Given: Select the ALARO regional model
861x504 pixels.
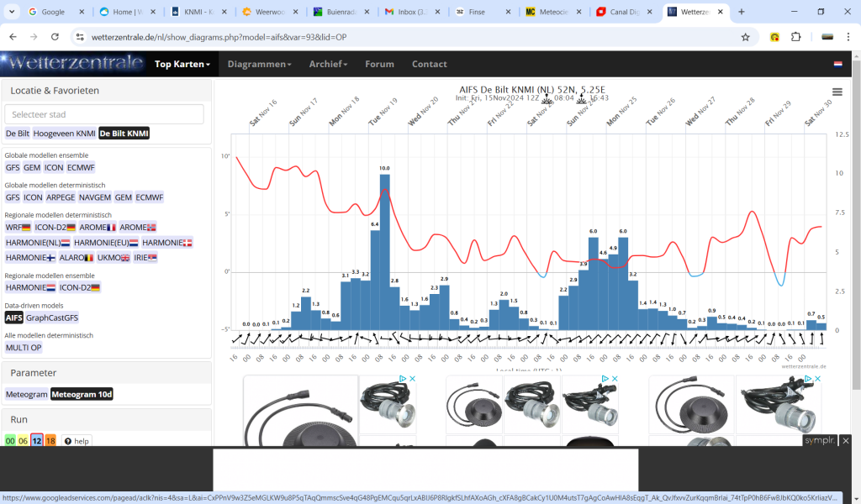Looking at the screenshot, I should 76,257.
